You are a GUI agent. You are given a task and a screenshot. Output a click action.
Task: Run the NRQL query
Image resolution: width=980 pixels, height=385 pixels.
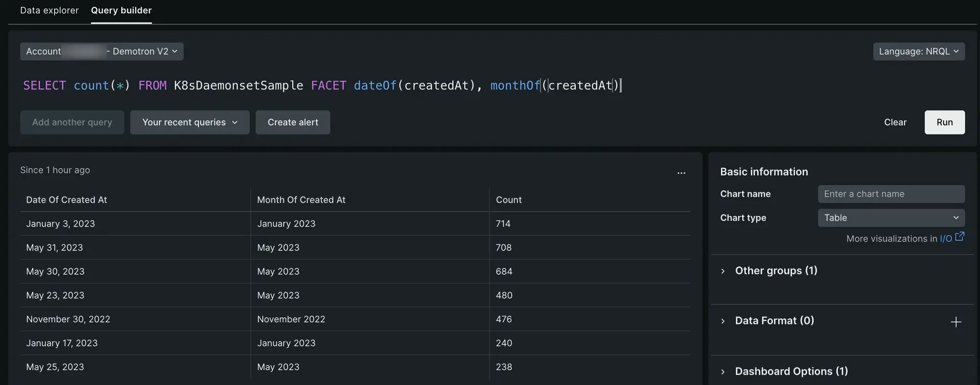pos(944,122)
